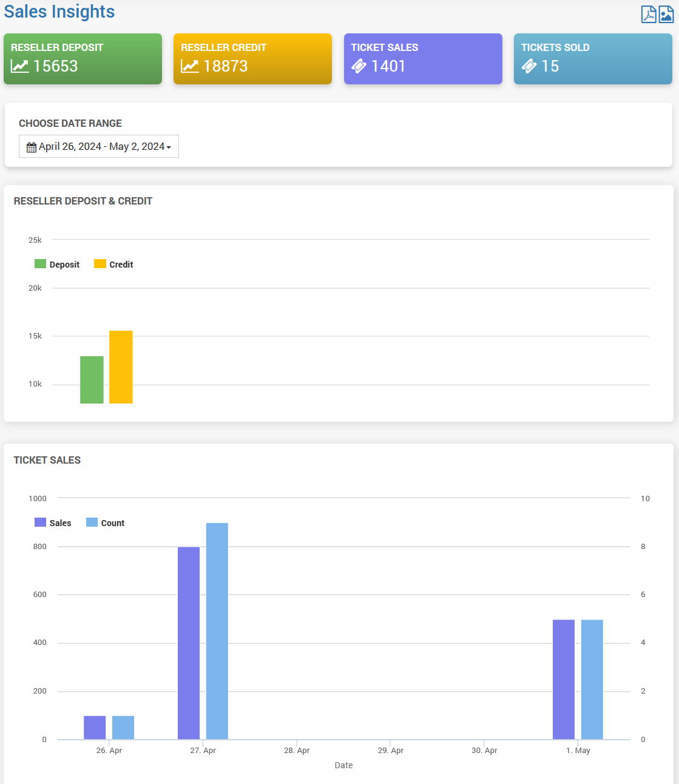Click the 26. Apr Sales bar
Screen dimensions: 679x784
click(x=95, y=728)
